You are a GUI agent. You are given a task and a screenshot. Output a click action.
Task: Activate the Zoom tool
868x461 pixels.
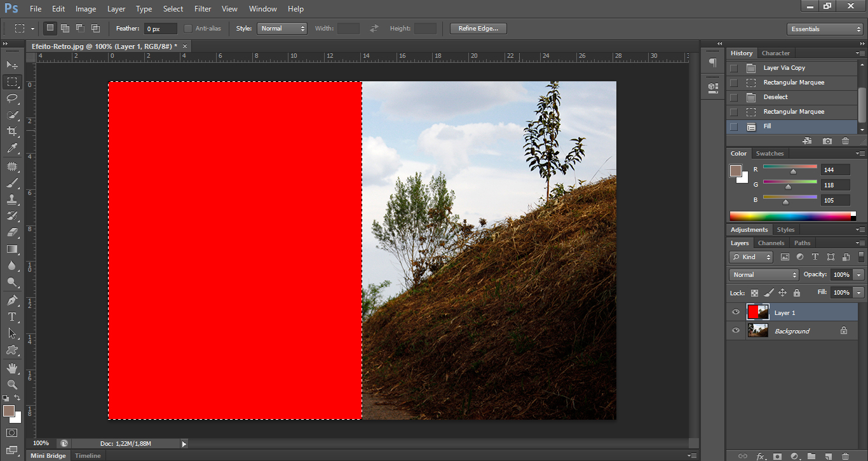[12, 385]
